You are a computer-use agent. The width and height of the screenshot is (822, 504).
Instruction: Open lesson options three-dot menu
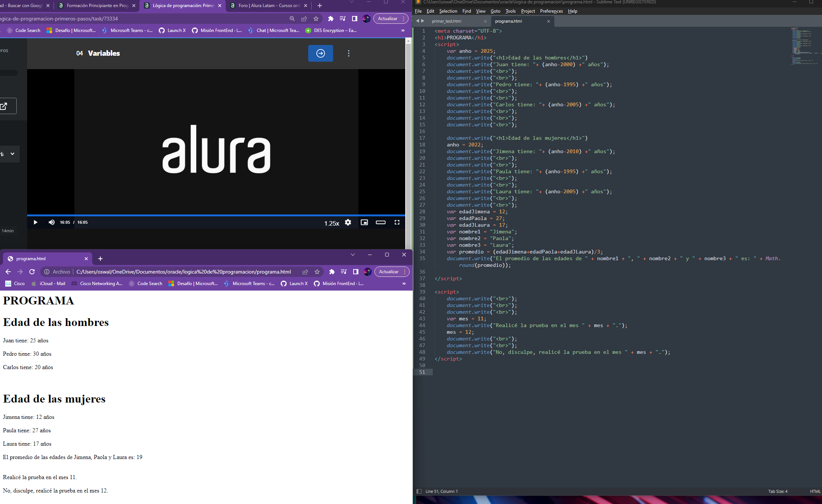(349, 53)
